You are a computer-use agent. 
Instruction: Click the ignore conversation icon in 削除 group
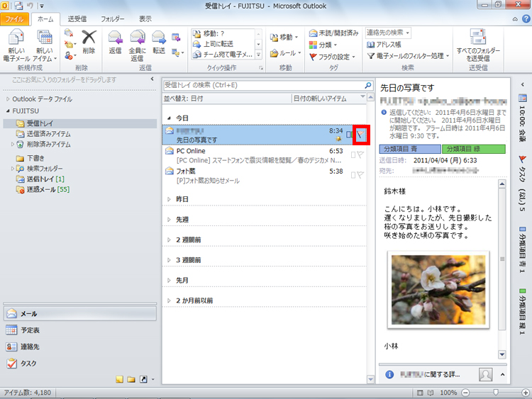(x=69, y=33)
